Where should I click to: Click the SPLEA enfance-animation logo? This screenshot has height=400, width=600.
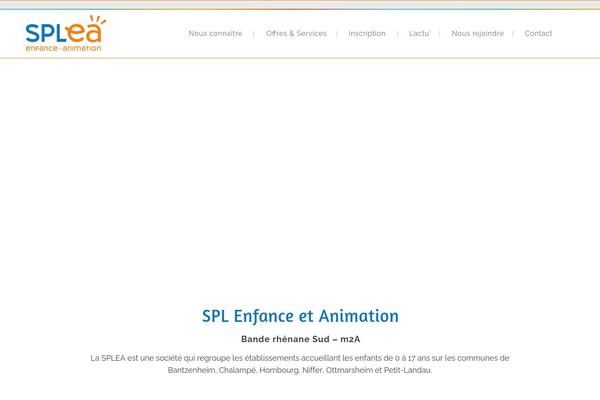point(65,33)
